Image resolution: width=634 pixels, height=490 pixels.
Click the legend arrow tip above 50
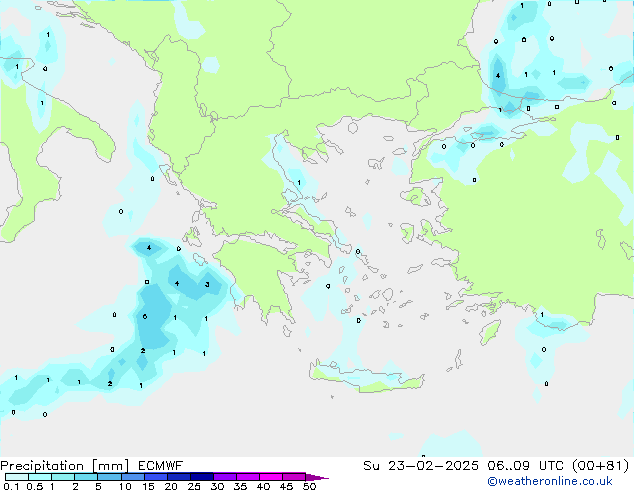tap(317, 477)
